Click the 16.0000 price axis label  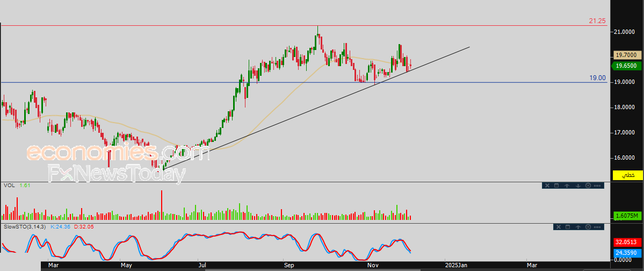click(x=624, y=158)
